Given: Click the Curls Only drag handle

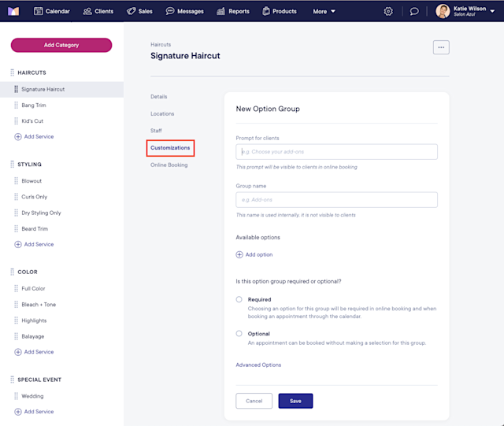Looking at the screenshot, I should (16, 197).
